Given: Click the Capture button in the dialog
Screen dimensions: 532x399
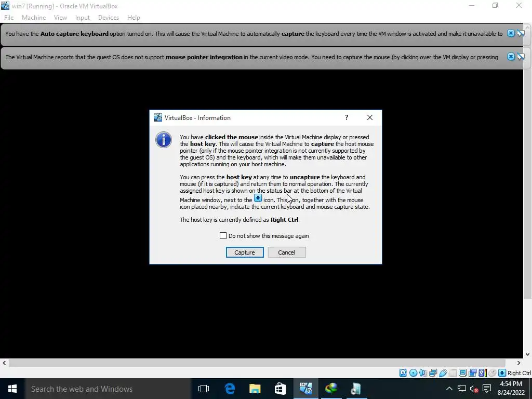Looking at the screenshot, I should tap(245, 252).
